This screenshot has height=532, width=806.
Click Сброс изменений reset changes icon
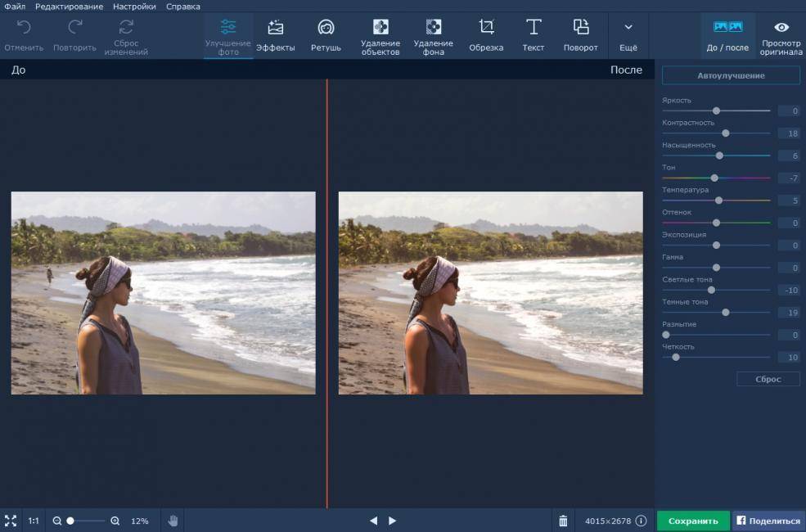click(126, 27)
